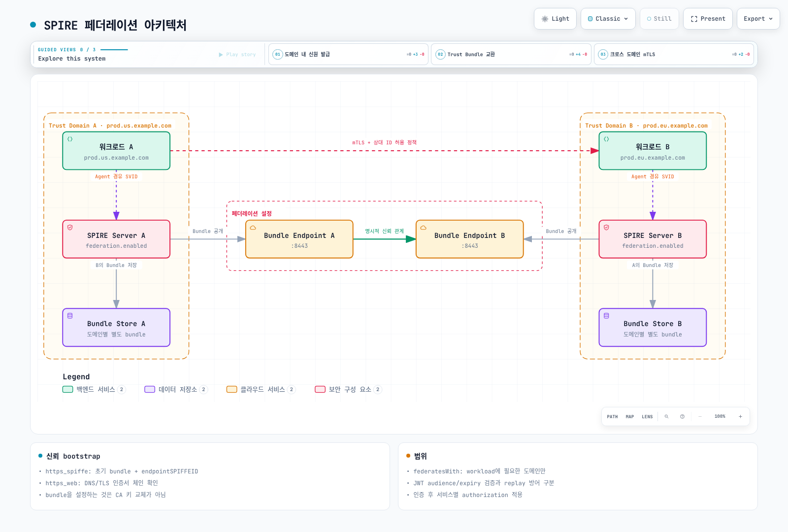Click the 보안 구성 요소 red legend swatch
Image resolution: width=788 pixels, height=532 pixels.
point(320,389)
